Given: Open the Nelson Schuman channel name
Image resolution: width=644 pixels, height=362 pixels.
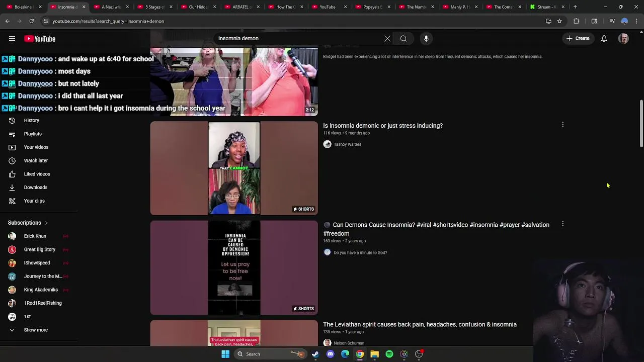Looking at the screenshot, I should 349,343.
